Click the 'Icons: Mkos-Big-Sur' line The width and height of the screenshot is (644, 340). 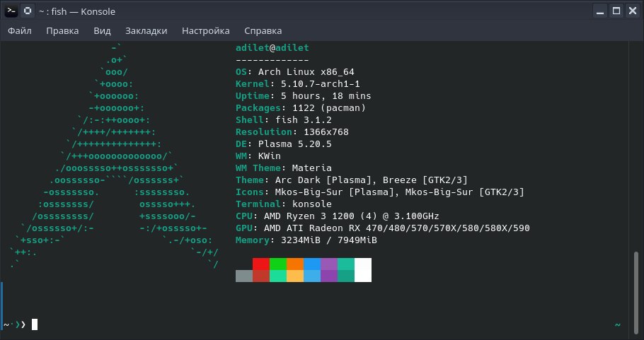coord(380,192)
